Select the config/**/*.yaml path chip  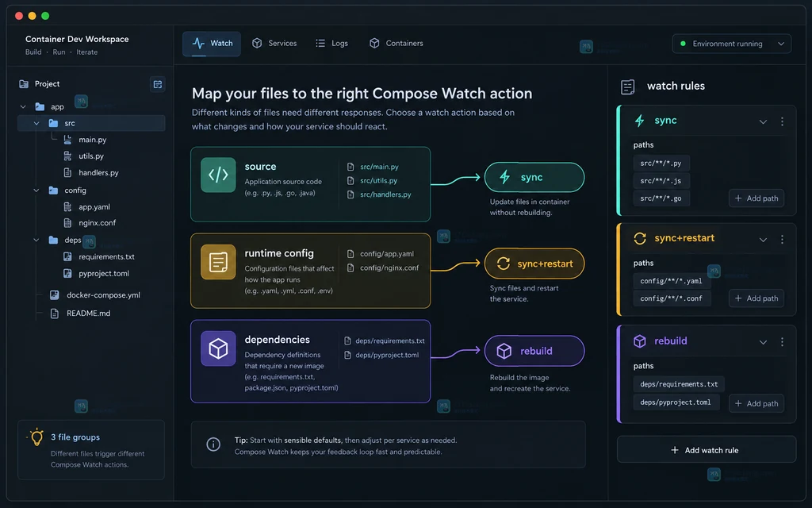pyautogui.click(x=672, y=281)
